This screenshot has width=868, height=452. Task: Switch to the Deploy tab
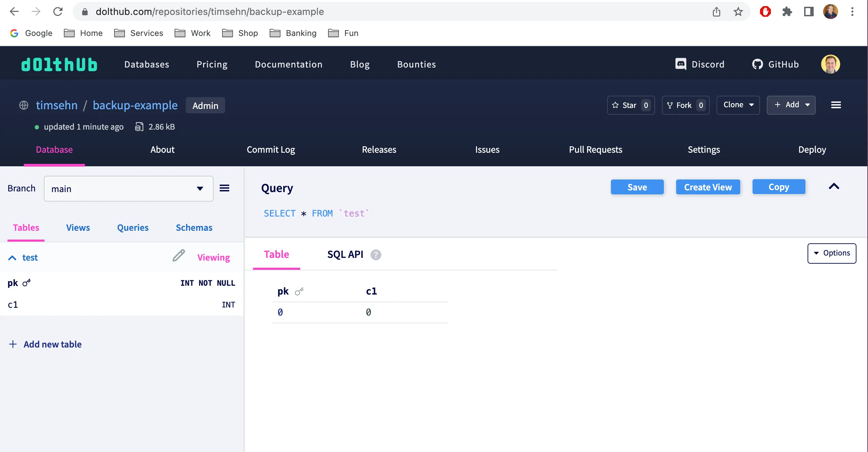tap(812, 150)
